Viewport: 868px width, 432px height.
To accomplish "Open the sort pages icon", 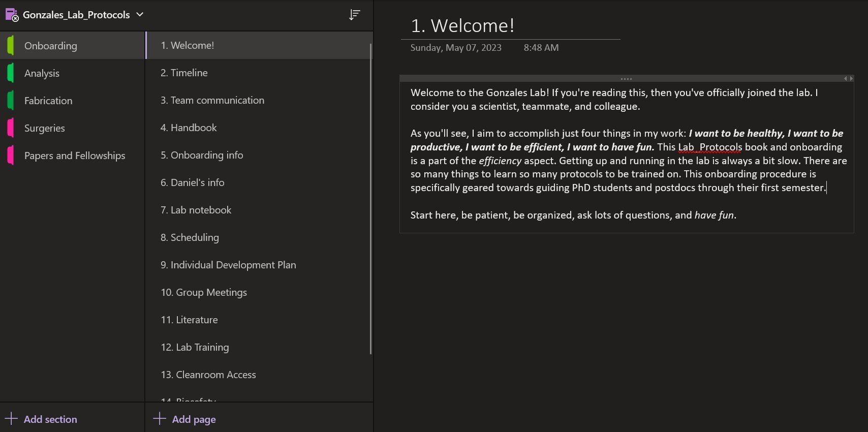I will coord(354,15).
